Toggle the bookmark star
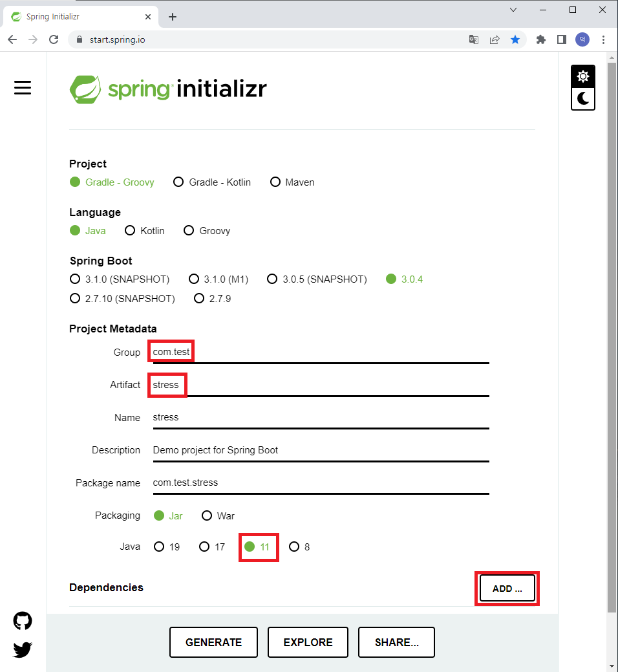Viewport: 618px width, 672px height. click(515, 39)
